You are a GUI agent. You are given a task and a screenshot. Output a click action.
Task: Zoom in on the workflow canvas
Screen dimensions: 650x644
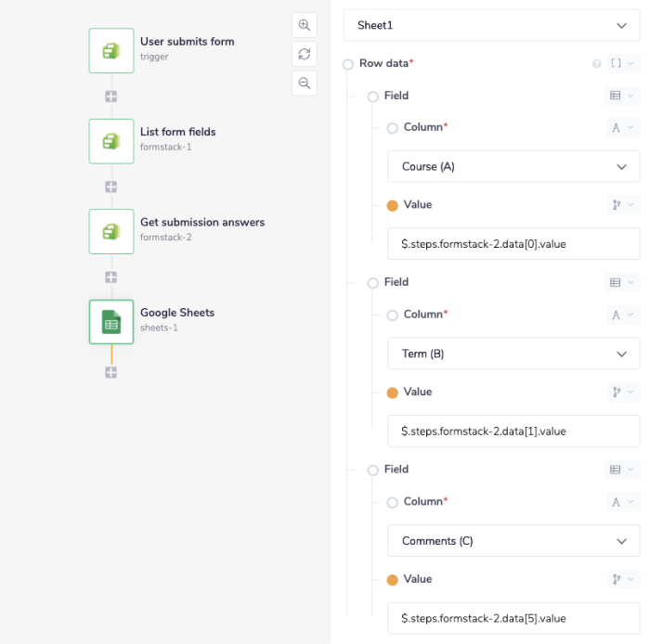304,25
